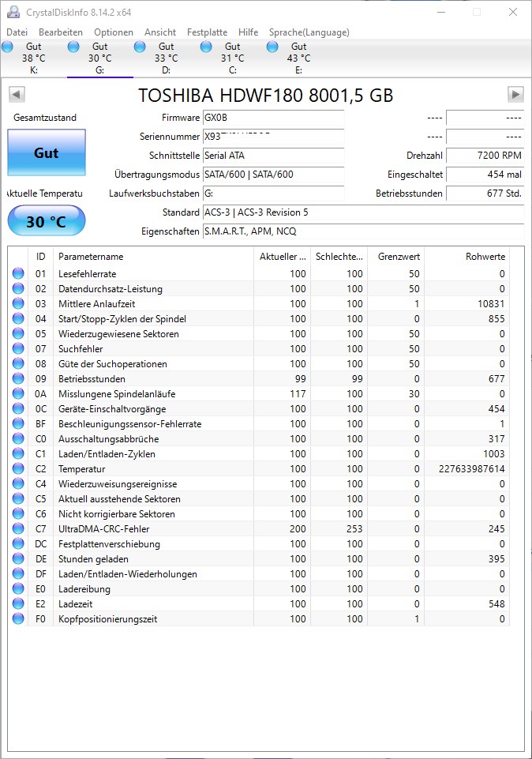Click the Gut health status button
Viewport: 532px width, 759px height.
coord(47,152)
